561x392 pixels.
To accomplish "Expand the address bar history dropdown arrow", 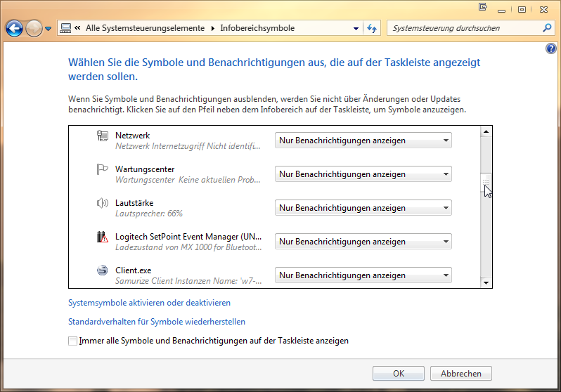I will point(356,29).
